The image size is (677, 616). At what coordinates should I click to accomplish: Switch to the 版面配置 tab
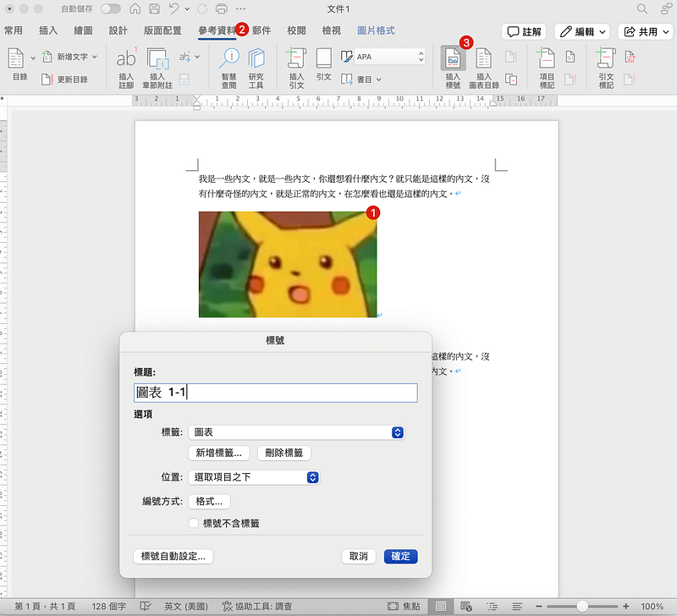[162, 30]
